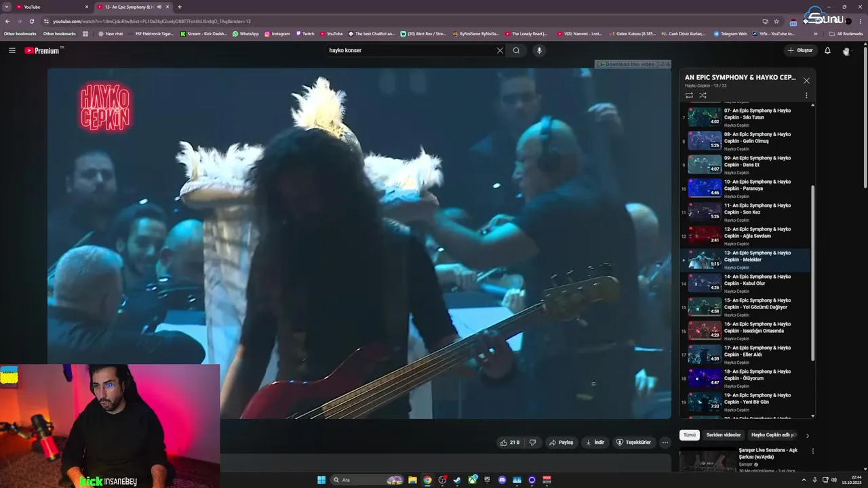Open YouTube notifications bell

tap(827, 50)
